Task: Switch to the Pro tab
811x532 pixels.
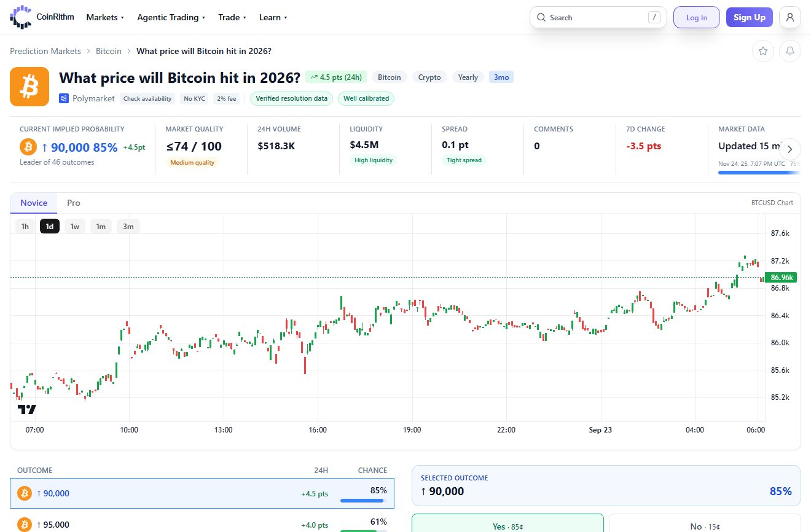Action: click(x=74, y=203)
